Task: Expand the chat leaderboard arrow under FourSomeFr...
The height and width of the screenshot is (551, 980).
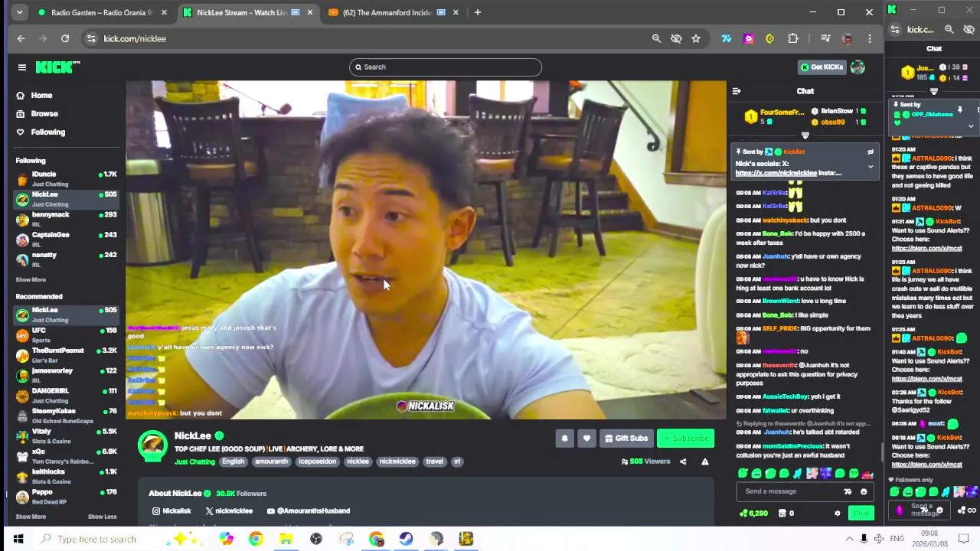Action: coord(805,135)
